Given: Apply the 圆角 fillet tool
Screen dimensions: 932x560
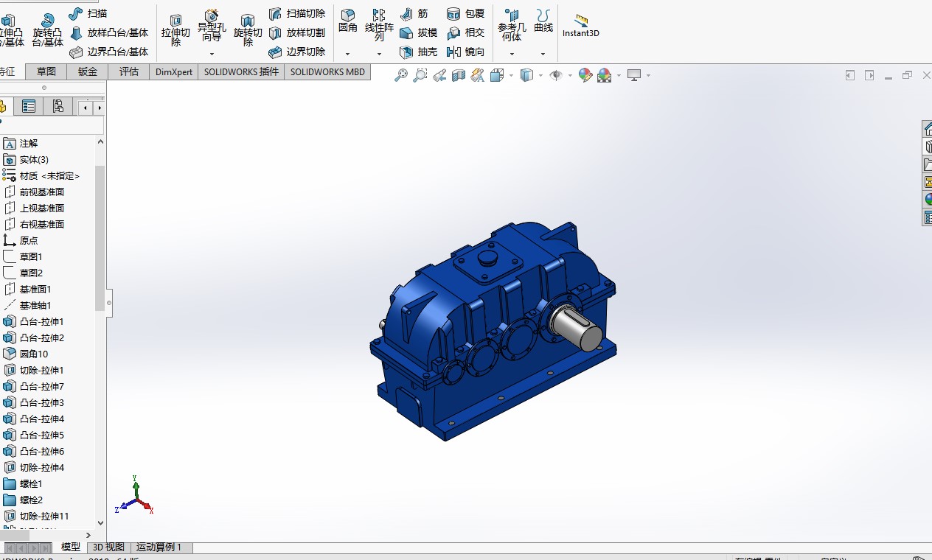Looking at the screenshot, I should click(348, 21).
